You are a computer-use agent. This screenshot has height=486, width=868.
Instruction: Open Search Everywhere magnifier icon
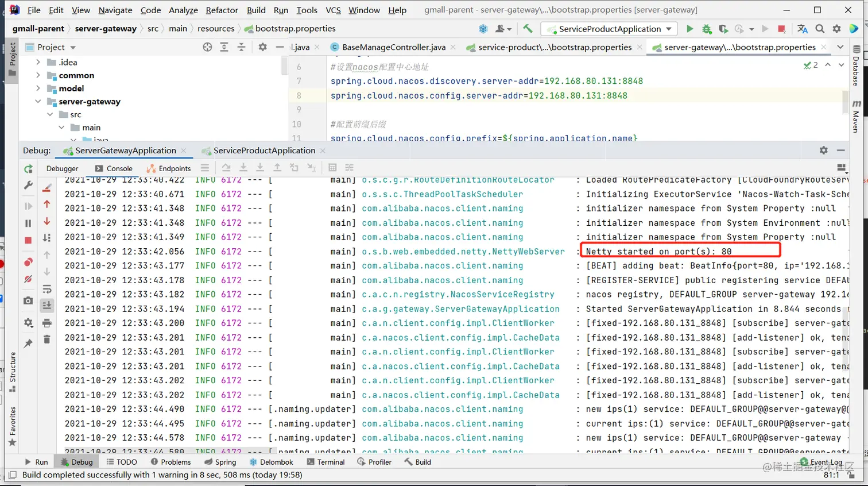[x=820, y=29]
